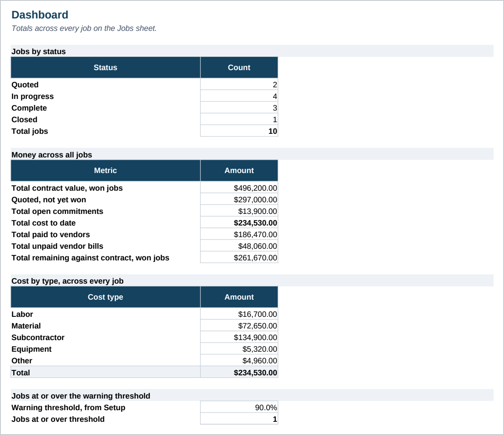
Task: Select 'Total unpaid vendor bills' label
Action: coord(57,246)
